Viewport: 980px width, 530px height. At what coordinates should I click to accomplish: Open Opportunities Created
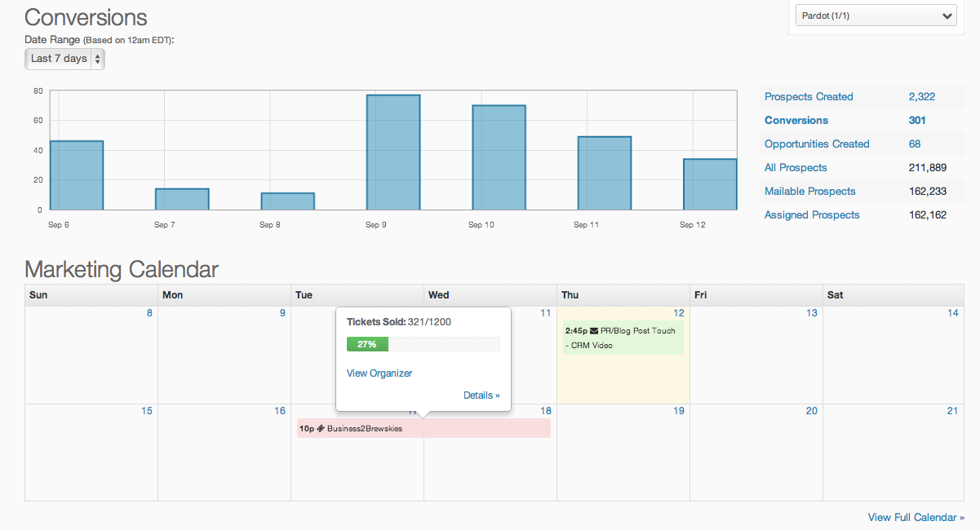click(816, 144)
